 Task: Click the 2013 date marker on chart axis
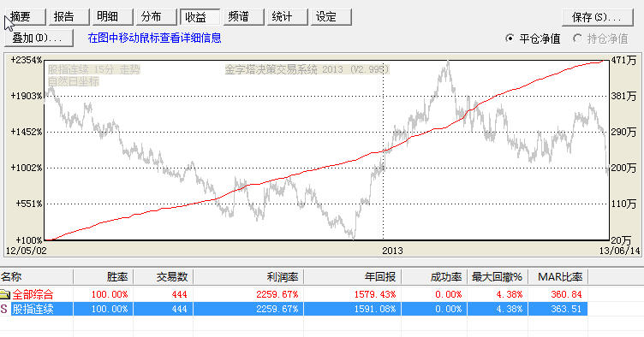pos(392,251)
